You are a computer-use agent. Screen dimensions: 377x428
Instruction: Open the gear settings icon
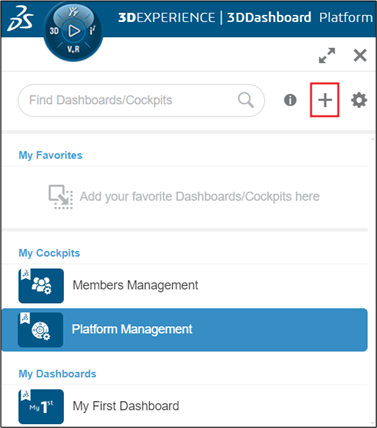pyautogui.click(x=359, y=100)
